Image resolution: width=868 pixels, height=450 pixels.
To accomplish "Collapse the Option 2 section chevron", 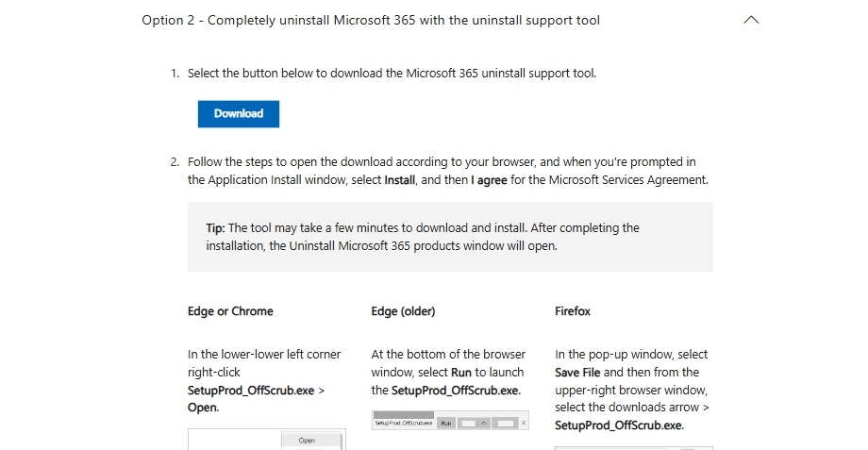I will point(751,20).
